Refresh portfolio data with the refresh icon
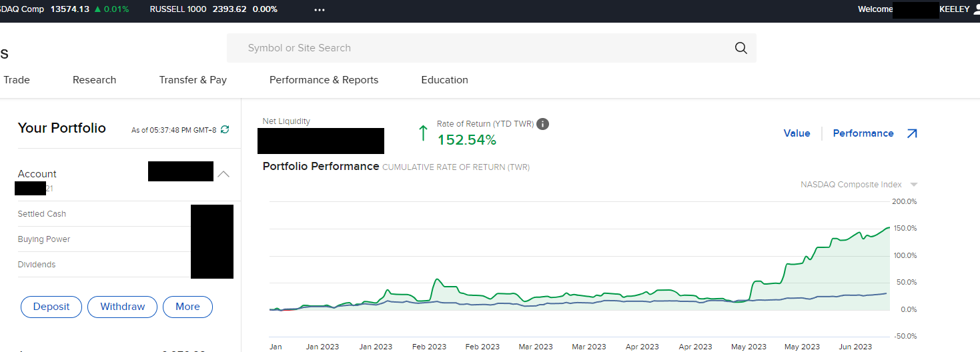The height and width of the screenshot is (352, 980). tap(225, 129)
